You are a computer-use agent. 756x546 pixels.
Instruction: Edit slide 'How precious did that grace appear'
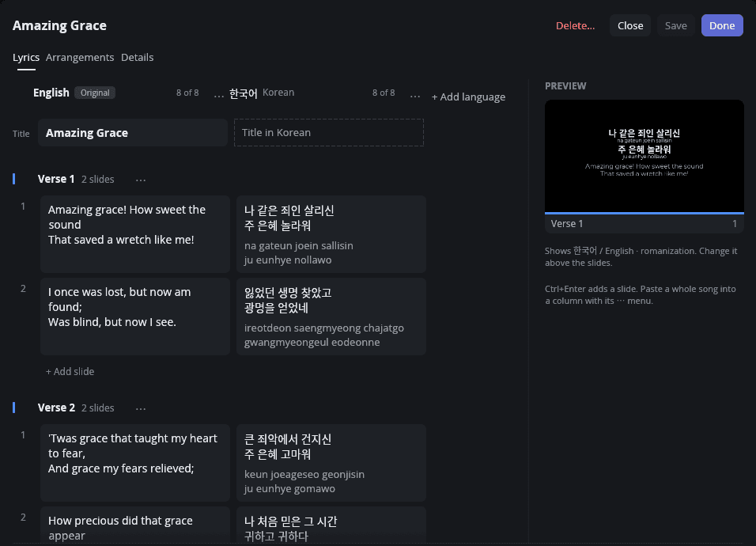pyautogui.click(x=135, y=526)
